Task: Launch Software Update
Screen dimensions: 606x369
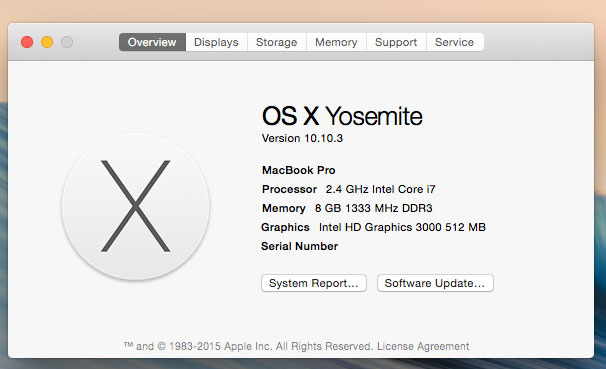Action: coord(435,283)
